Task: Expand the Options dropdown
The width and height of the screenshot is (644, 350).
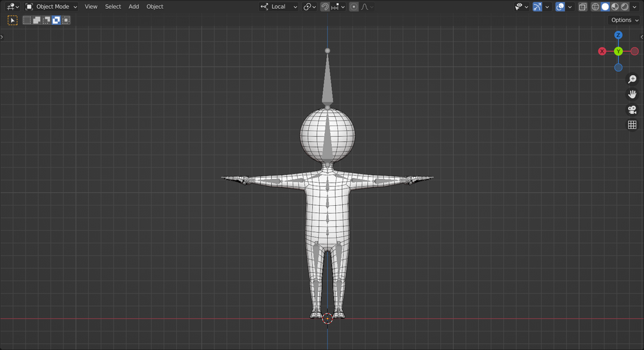Action: [624, 20]
